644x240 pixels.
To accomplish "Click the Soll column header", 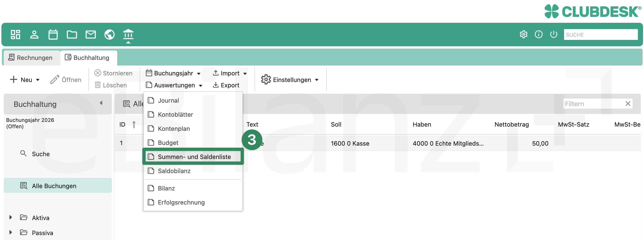I will pyautogui.click(x=336, y=124).
